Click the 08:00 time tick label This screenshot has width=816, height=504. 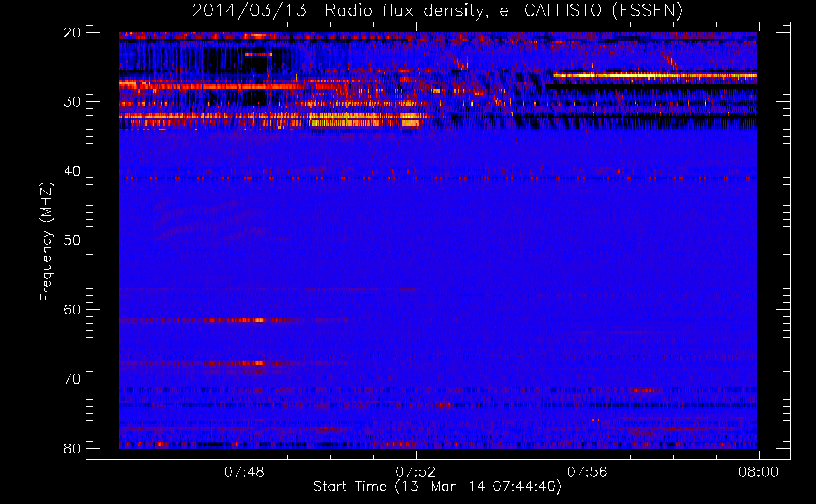[759, 472]
